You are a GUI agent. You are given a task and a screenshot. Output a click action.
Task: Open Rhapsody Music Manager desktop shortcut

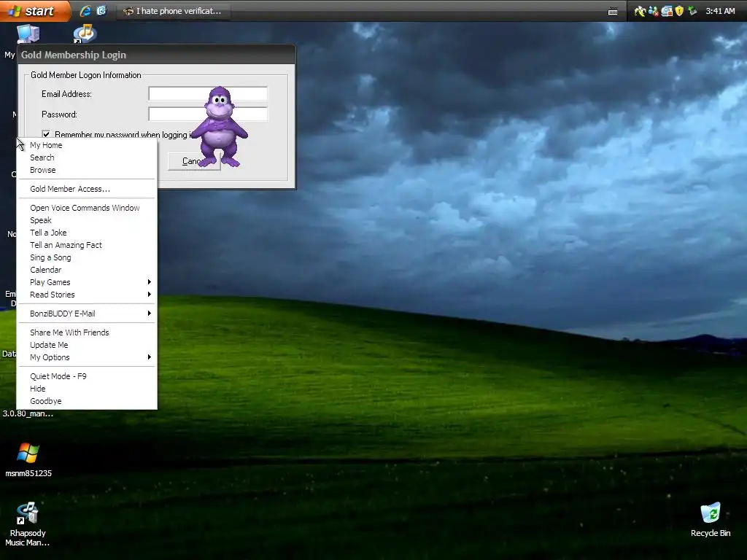click(x=28, y=524)
